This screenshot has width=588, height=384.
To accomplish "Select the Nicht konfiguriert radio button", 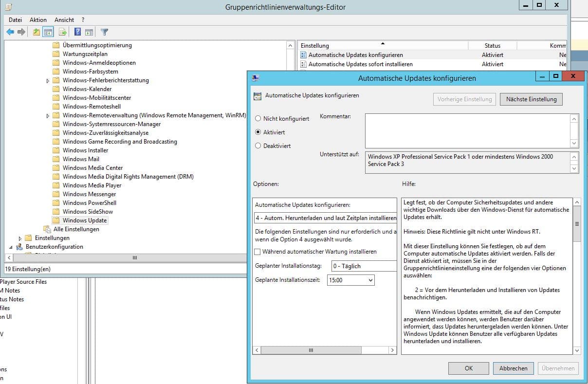I will (x=258, y=119).
